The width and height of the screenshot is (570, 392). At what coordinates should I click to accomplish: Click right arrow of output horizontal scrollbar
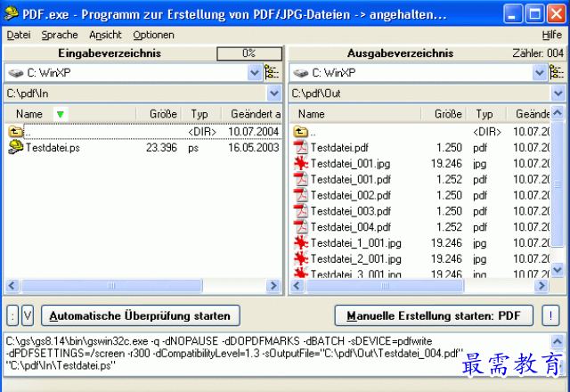(541, 286)
